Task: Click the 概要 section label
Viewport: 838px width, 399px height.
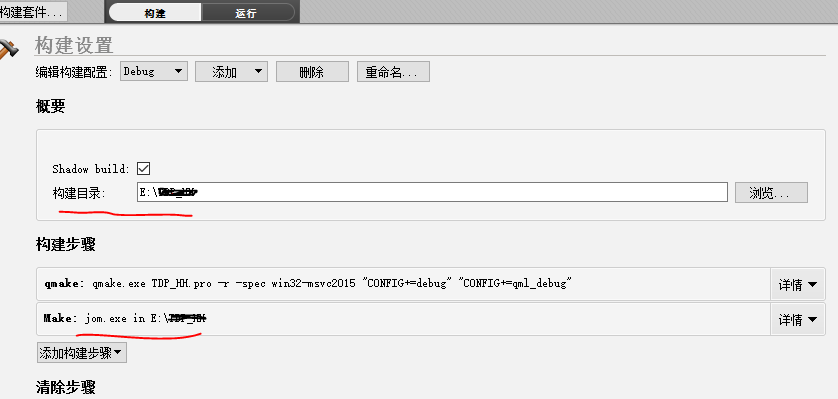Action: [50, 106]
